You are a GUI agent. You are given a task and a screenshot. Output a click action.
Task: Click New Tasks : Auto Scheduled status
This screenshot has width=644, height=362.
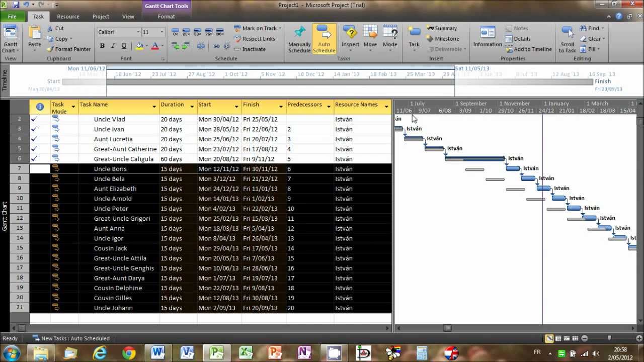pos(70,338)
